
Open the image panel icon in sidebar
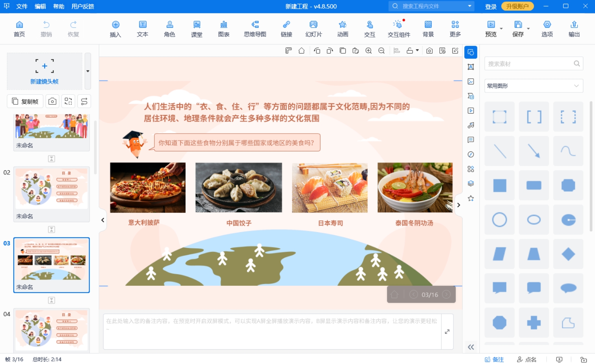471,81
